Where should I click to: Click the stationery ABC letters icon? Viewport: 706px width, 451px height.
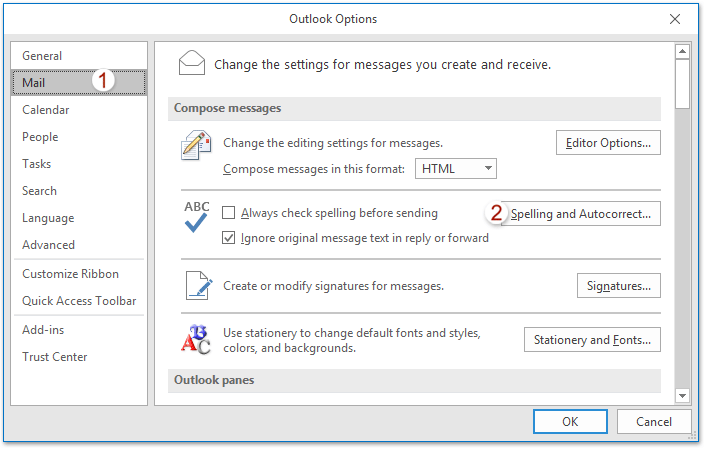coord(196,339)
